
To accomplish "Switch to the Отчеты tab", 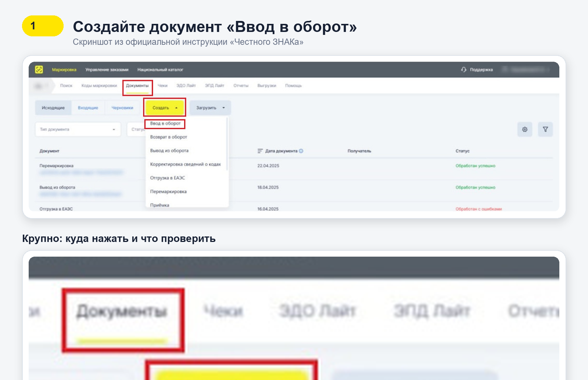I will click(241, 86).
